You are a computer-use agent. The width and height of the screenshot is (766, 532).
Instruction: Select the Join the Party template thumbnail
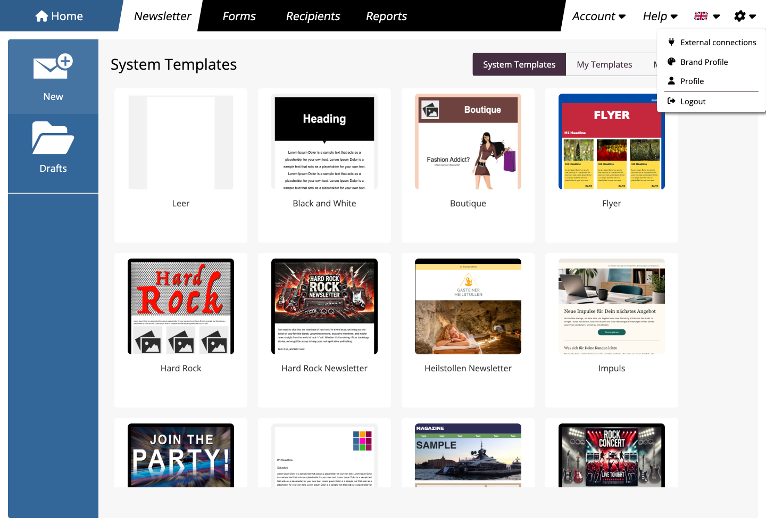[181, 455]
